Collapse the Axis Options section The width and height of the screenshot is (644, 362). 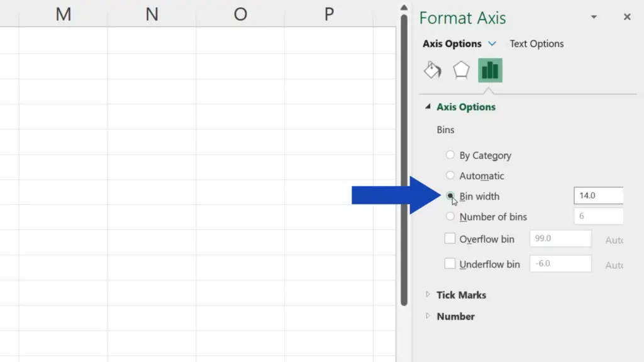[428, 107]
